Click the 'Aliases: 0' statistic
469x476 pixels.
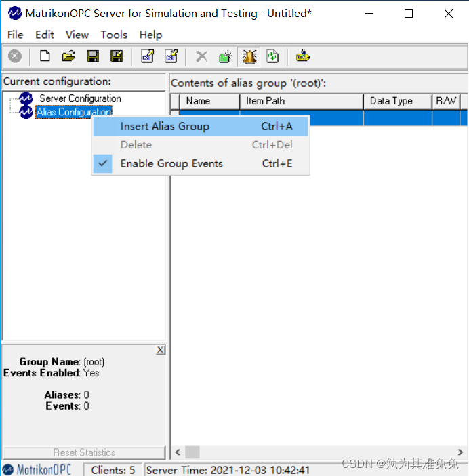[66, 395]
